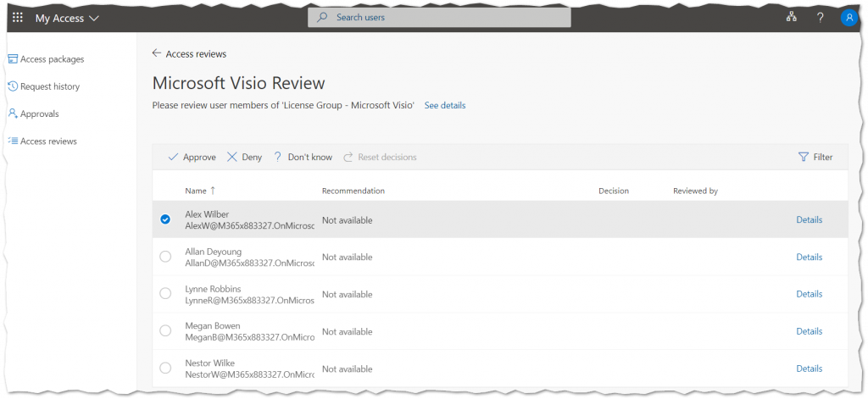Viewport: 868px width, 399px height.
Task: Open the Filter button
Action: click(x=816, y=158)
